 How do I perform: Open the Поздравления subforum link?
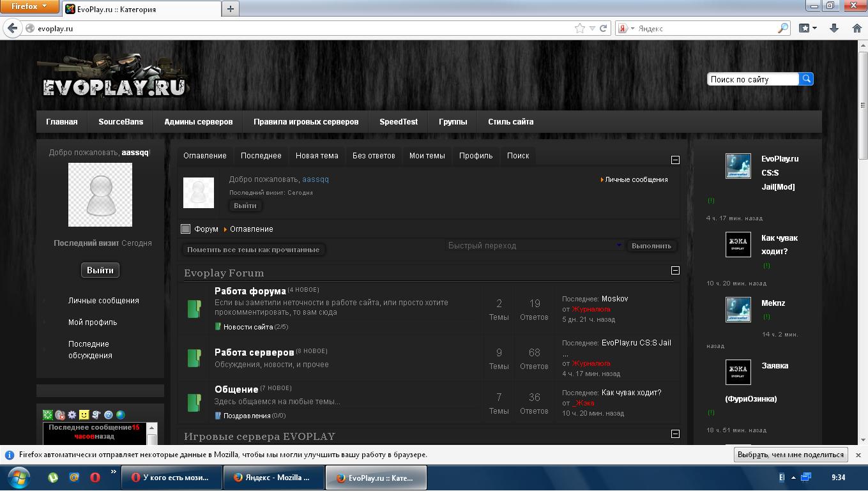pos(247,416)
